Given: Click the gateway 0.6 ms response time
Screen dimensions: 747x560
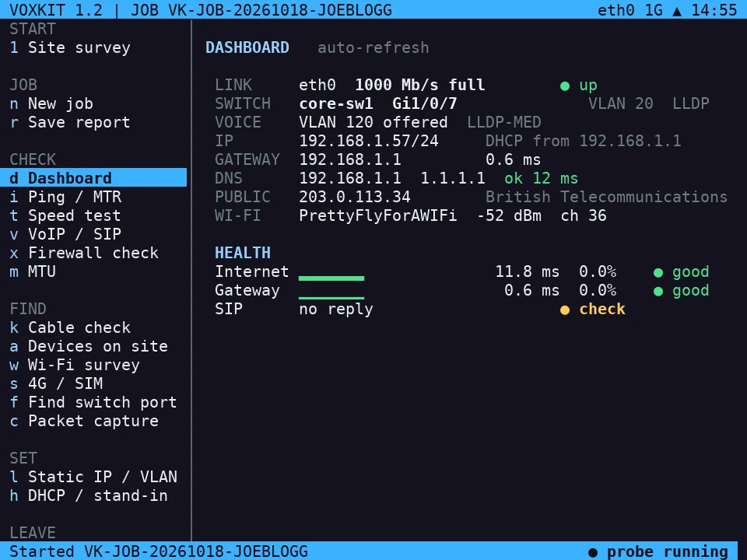Looking at the screenshot, I should tap(513, 159).
